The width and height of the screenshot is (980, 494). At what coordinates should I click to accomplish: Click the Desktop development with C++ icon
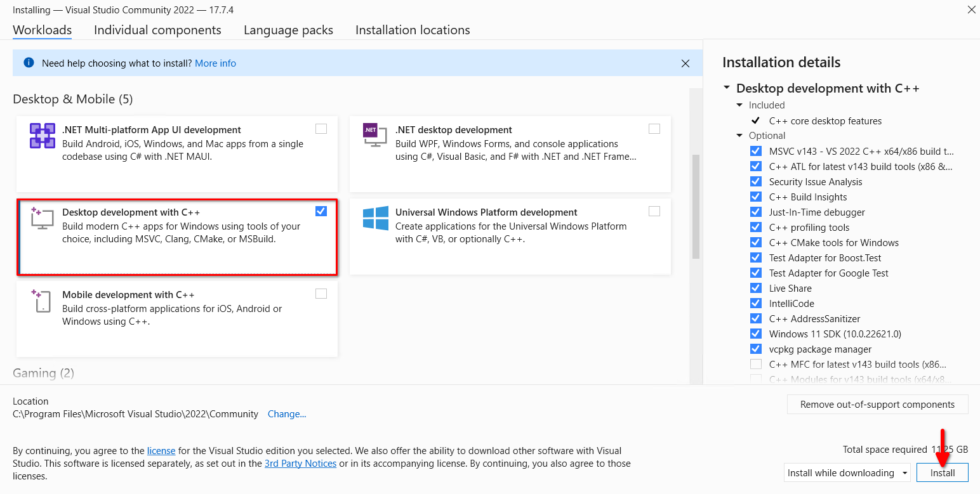[42, 218]
